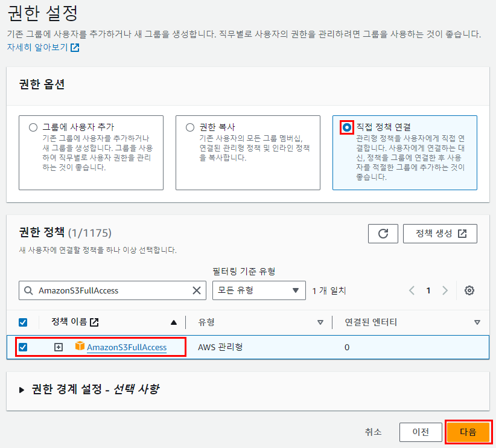Viewport: 496px width, 448px height.
Task: Click the 연결된 엔터티 column header
Action: 370,322
